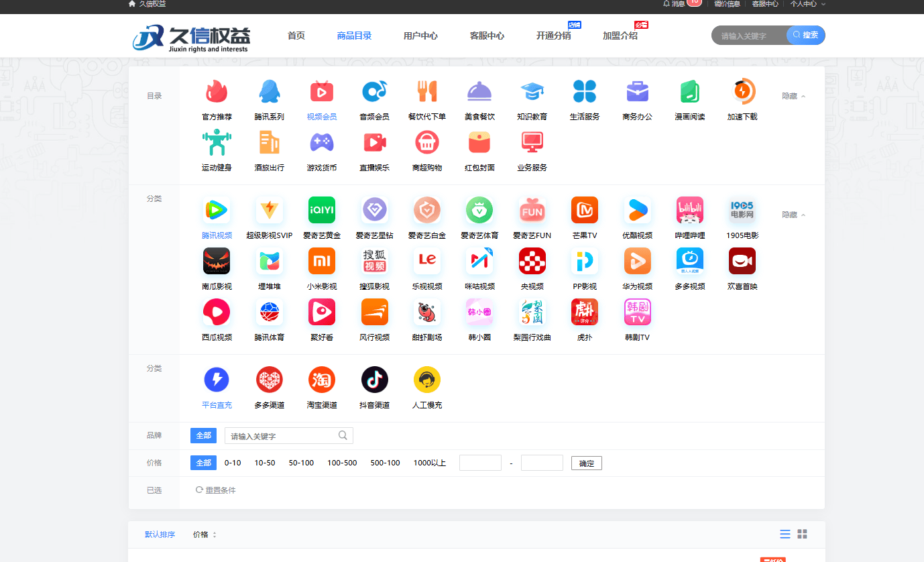Screen dimensions: 924x562
Task: Choose the 抖音渠道 TikTok icon
Action: click(x=374, y=380)
